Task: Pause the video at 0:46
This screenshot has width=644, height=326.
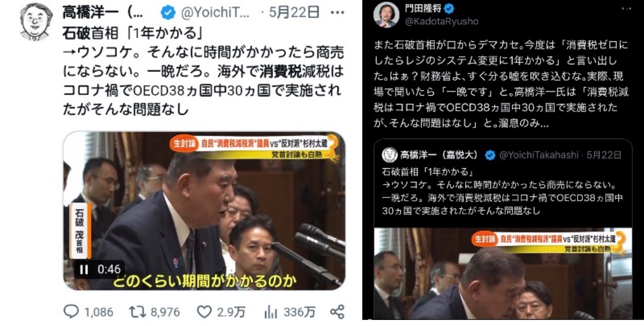Action: coord(84,269)
